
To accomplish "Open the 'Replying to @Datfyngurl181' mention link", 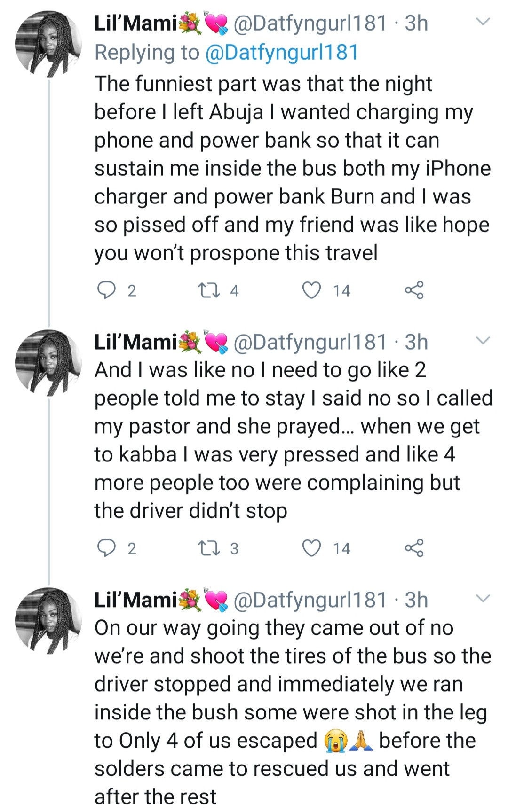I will coord(282,52).
